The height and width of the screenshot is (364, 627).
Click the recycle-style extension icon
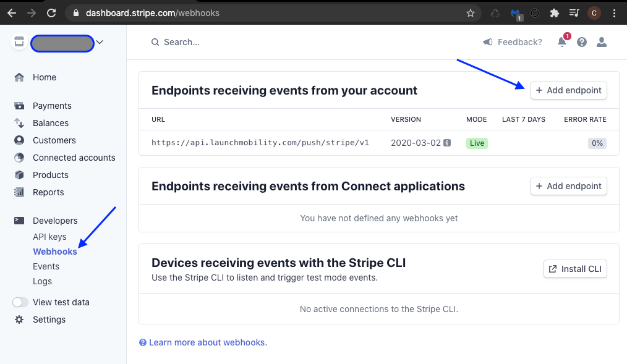[495, 13]
